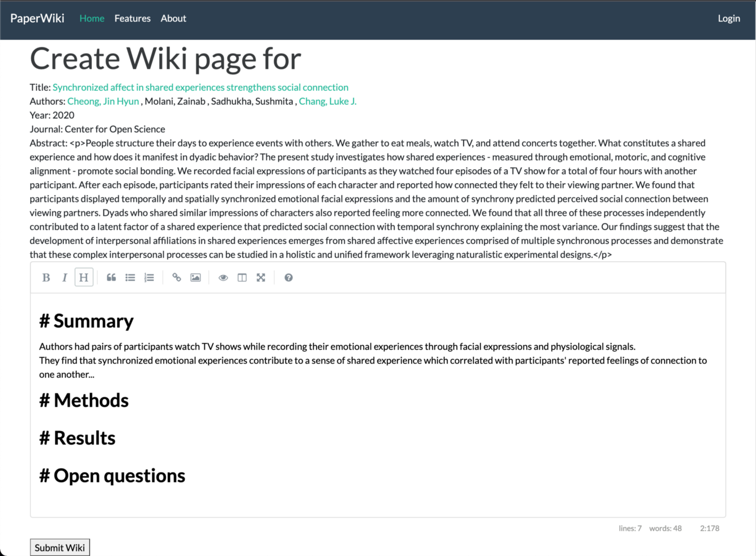Toggle side-by-side editor view
Image resolution: width=756 pixels, height=556 pixels.
[242, 278]
